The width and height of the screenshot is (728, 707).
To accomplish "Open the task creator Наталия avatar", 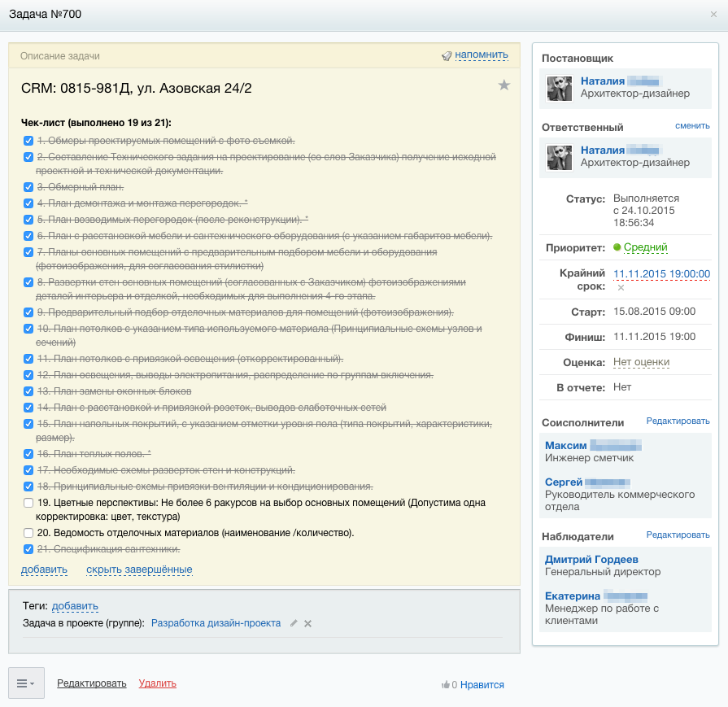I will (559, 88).
